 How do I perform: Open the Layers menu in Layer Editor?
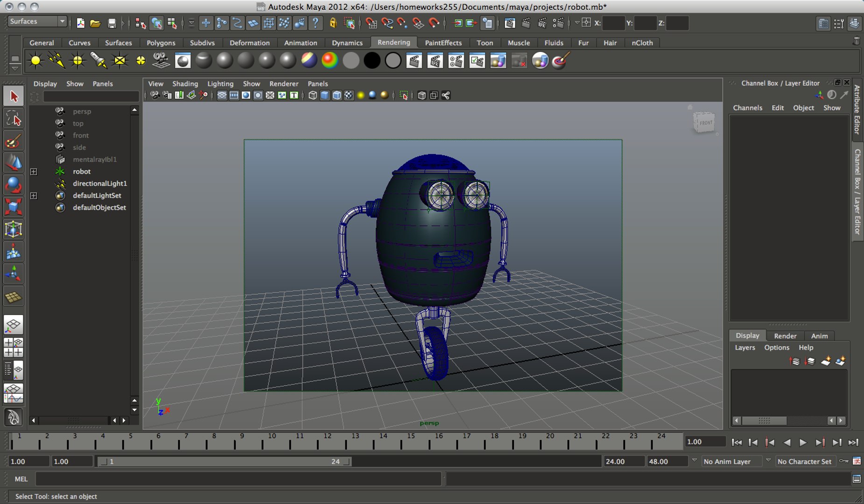point(745,348)
